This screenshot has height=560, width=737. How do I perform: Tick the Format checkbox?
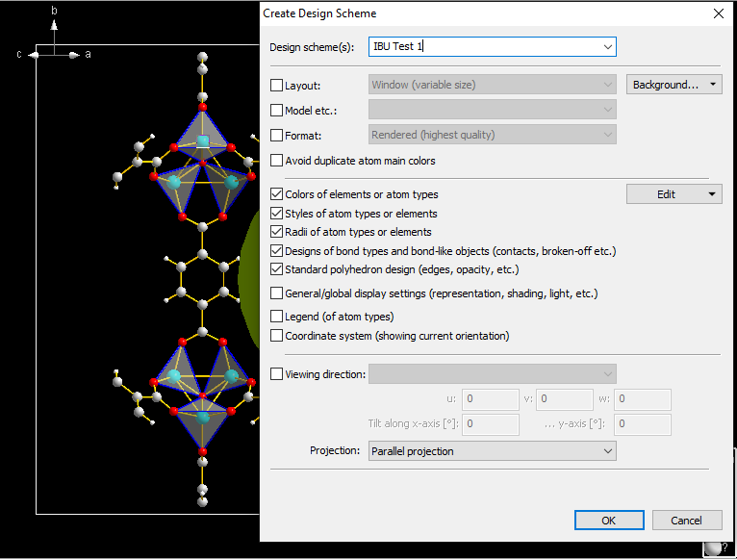click(x=277, y=136)
